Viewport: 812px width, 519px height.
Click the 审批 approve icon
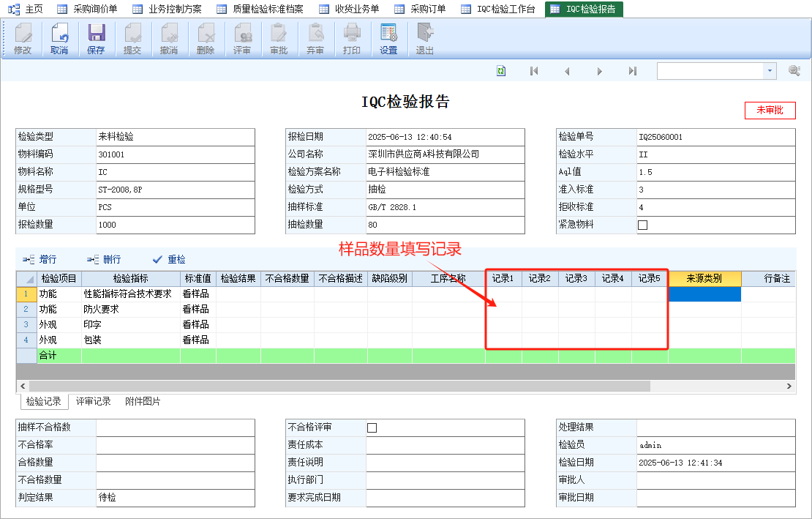pos(279,39)
